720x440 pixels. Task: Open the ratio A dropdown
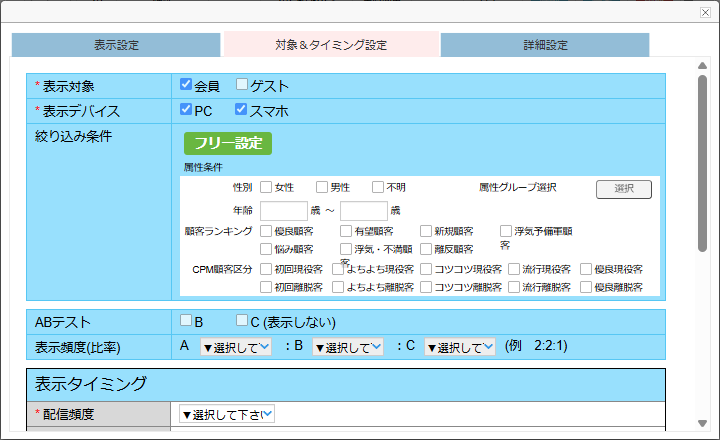pyautogui.click(x=235, y=347)
